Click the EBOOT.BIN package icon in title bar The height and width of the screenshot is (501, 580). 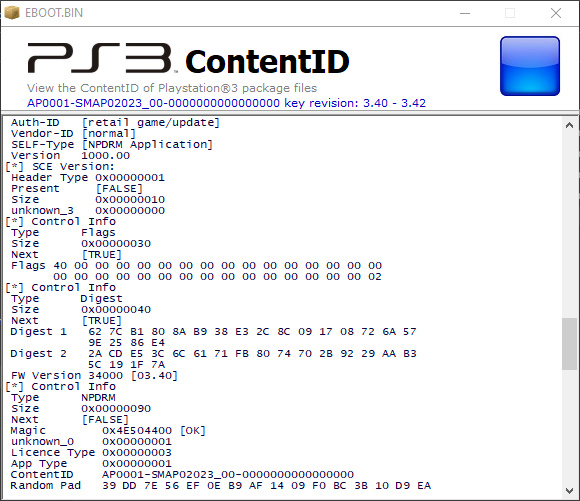coord(12,13)
